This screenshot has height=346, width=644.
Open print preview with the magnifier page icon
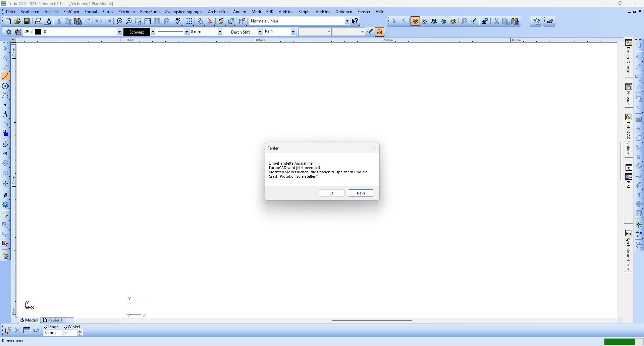[x=48, y=21]
